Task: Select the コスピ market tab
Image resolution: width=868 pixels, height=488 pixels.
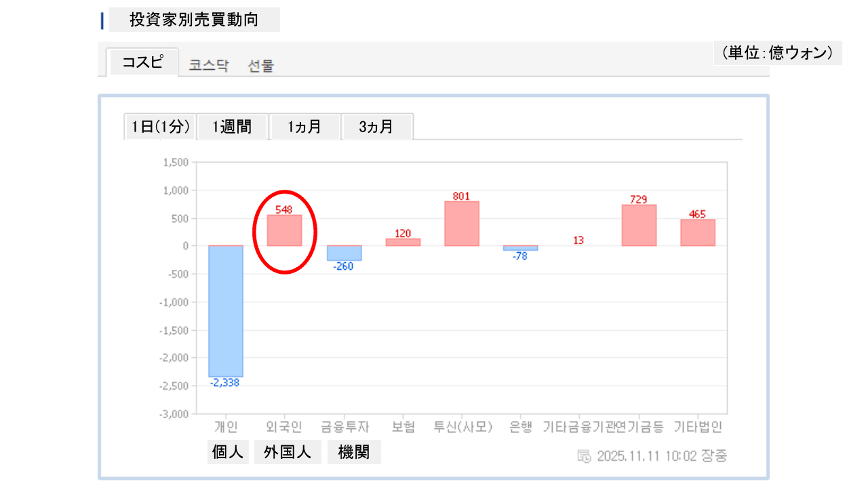Action: 142,62
